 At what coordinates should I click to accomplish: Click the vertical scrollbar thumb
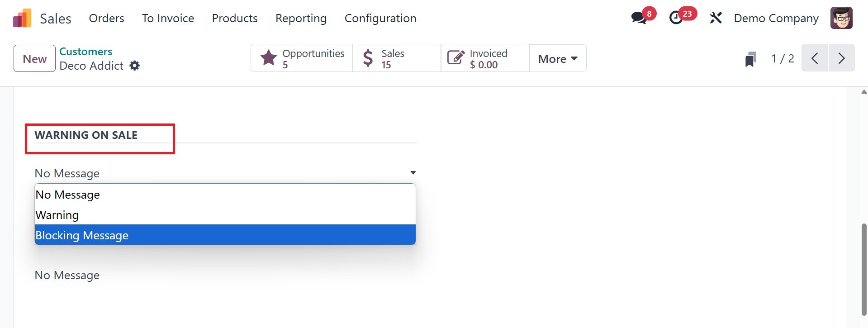click(864, 269)
